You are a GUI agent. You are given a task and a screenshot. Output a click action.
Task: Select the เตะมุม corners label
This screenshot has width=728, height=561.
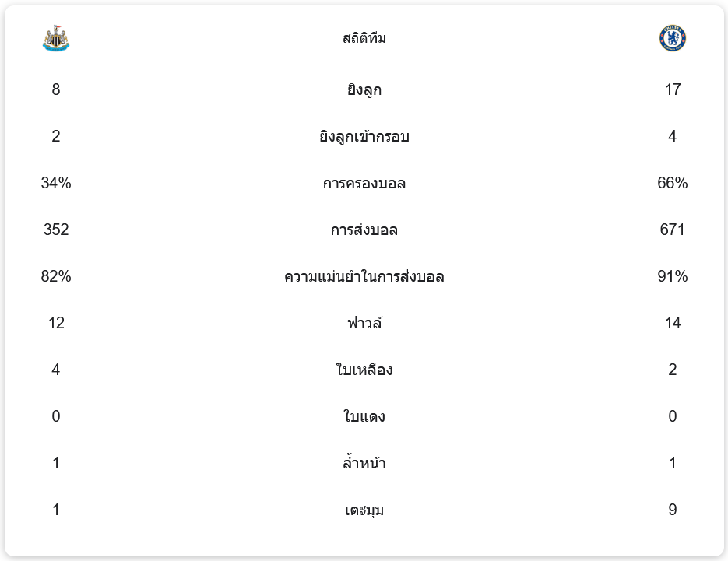pyautogui.click(x=364, y=510)
